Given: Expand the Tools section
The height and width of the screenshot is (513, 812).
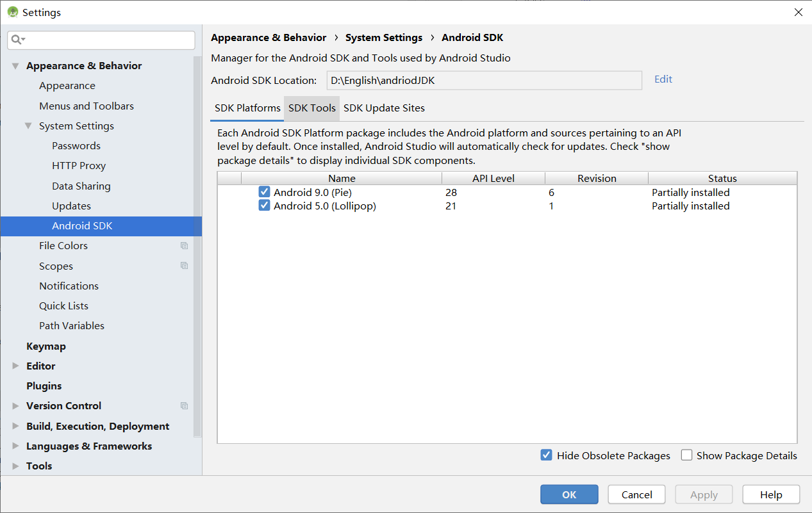Looking at the screenshot, I should [15, 466].
